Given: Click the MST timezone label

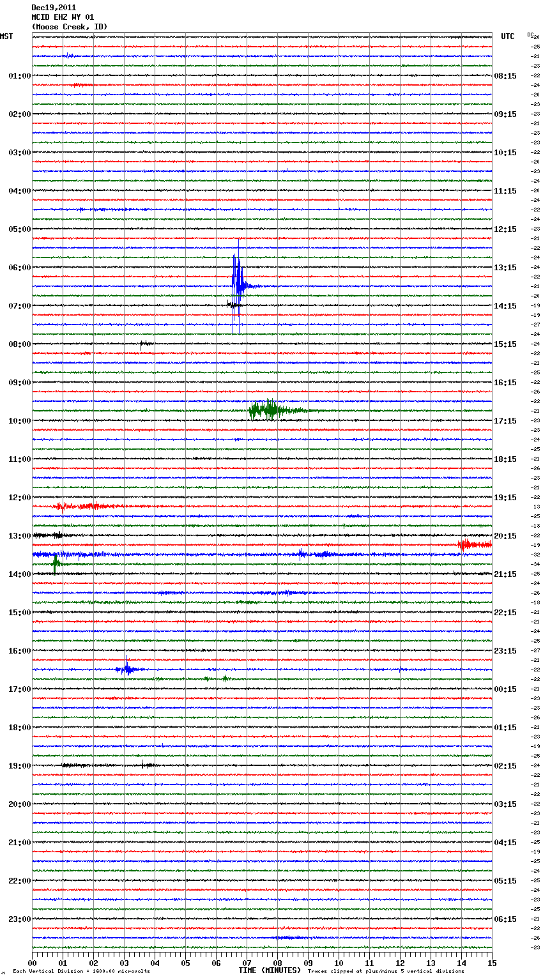Looking at the screenshot, I should pos(6,36).
